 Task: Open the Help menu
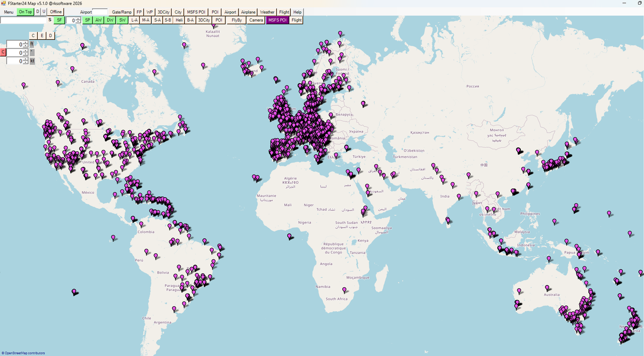click(297, 12)
